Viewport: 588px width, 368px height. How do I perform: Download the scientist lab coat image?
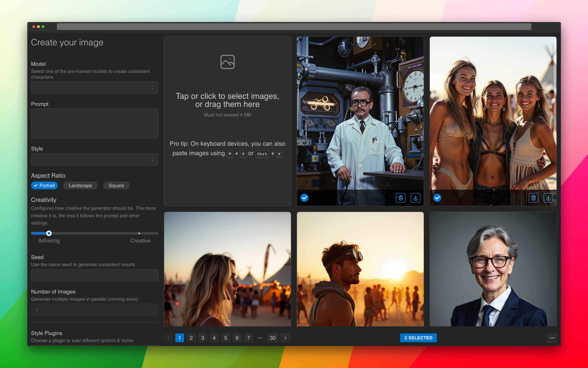point(415,198)
